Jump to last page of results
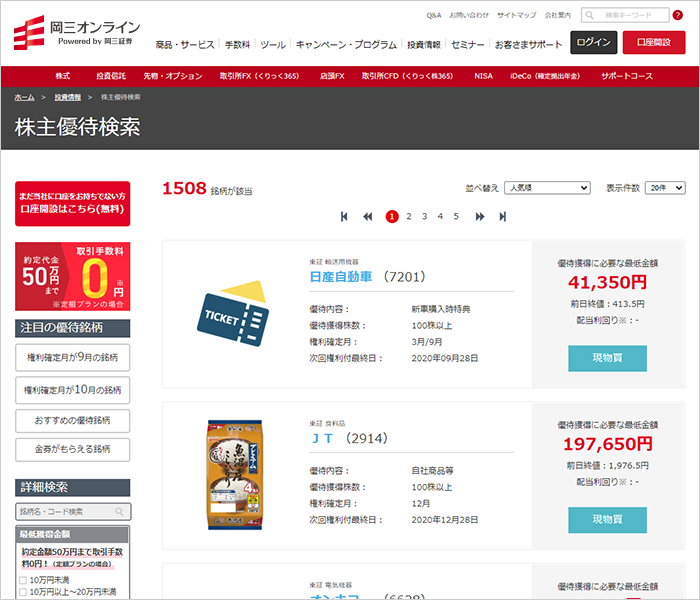Screen dimensions: 700x600 point(503,217)
